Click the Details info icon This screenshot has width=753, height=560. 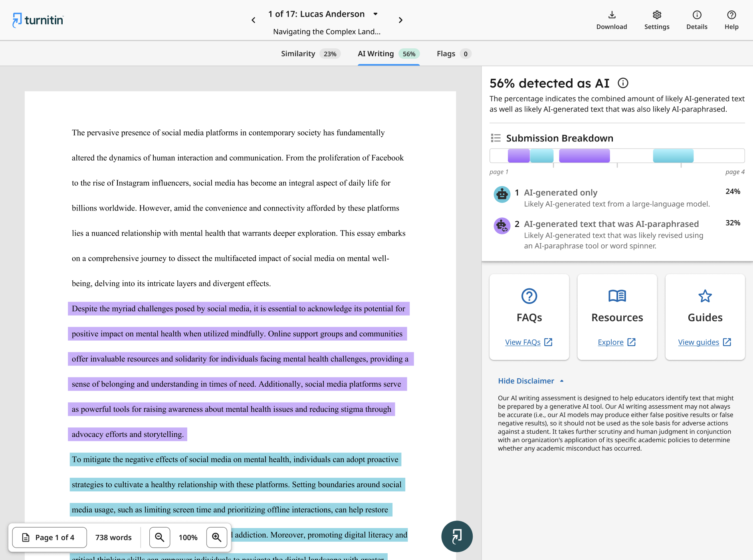click(x=697, y=15)
